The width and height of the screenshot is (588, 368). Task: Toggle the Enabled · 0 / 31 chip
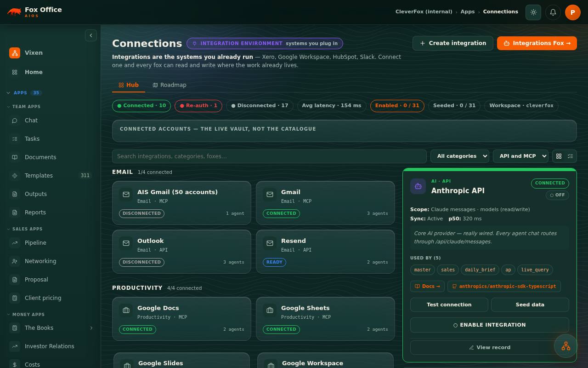pyautogui.click(x=397, y=106)
